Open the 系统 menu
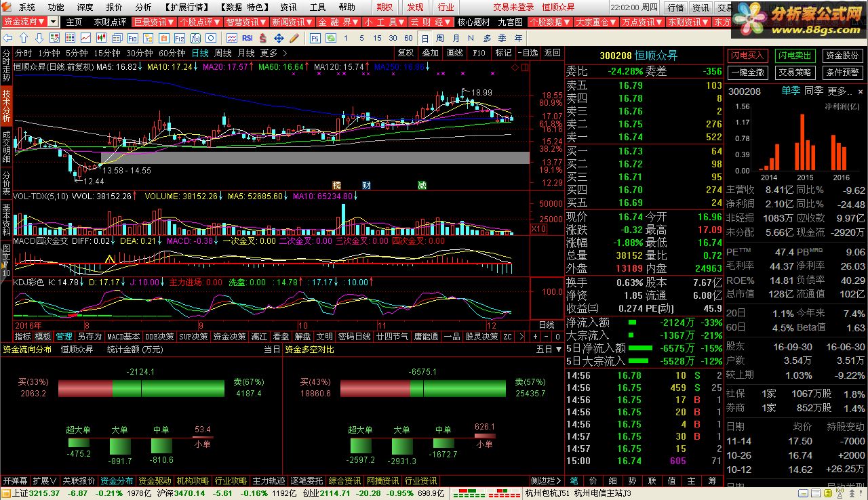868x500 pixels. click(x=27, y=7)
